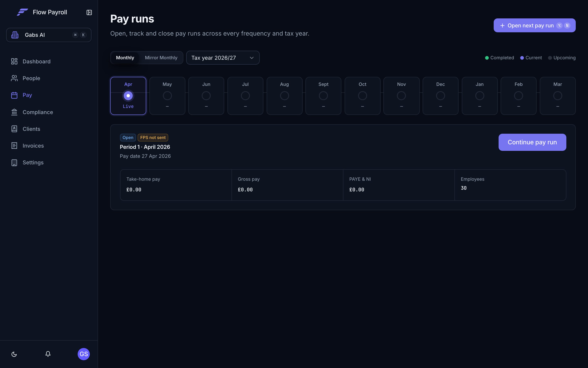The image size is (588, 368).
Task: Open the GS user avatar menu
Action: (x=84, y=354)
